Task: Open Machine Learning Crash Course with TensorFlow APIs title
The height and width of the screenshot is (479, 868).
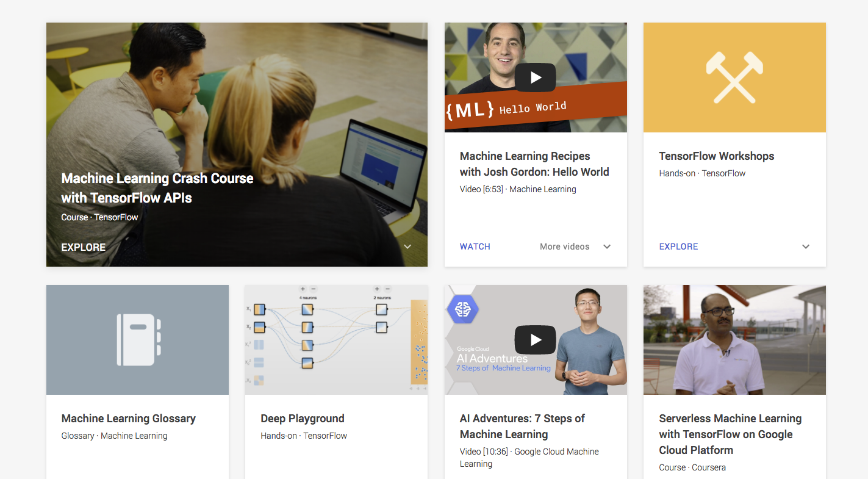Action: pos(157,188)
